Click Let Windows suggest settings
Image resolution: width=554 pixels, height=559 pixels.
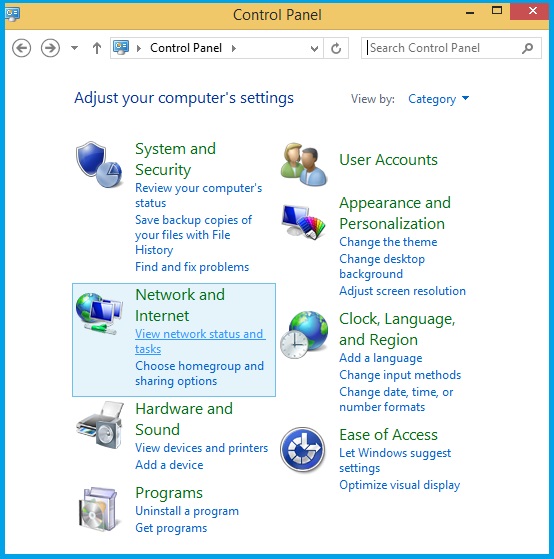coord(395,460)
